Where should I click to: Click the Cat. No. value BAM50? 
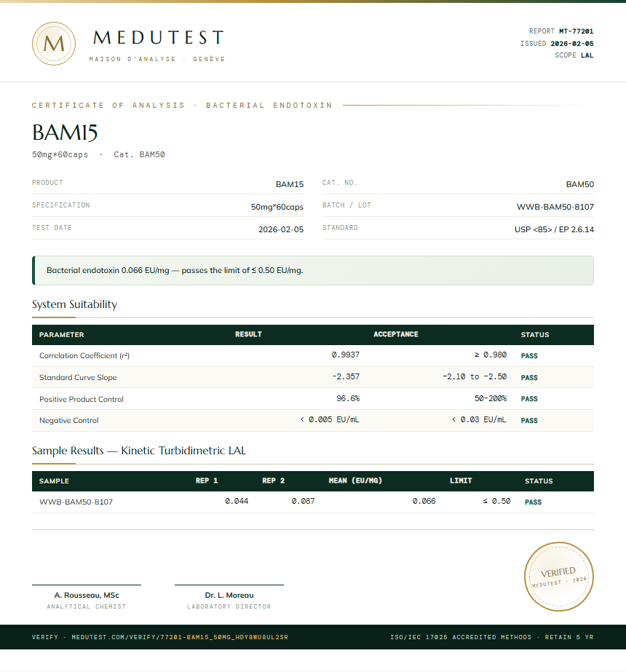pos(579,184)
